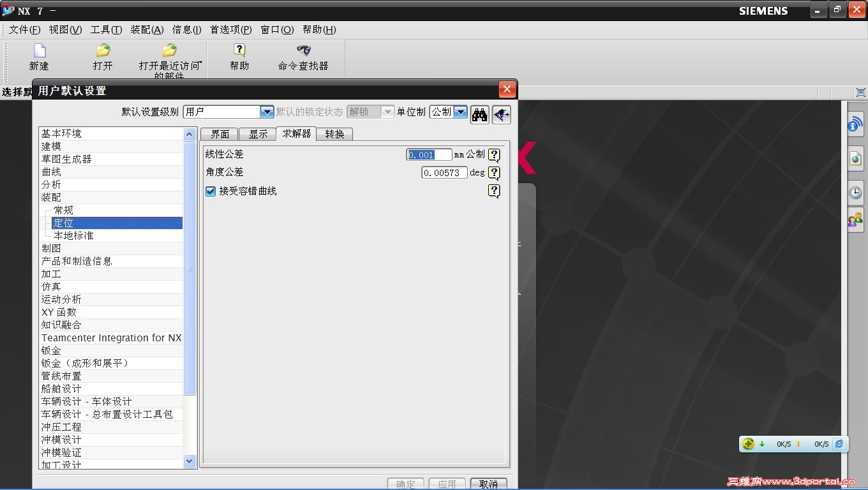Click the 取消 button
The image size is (868, 490).
(488, 484)
